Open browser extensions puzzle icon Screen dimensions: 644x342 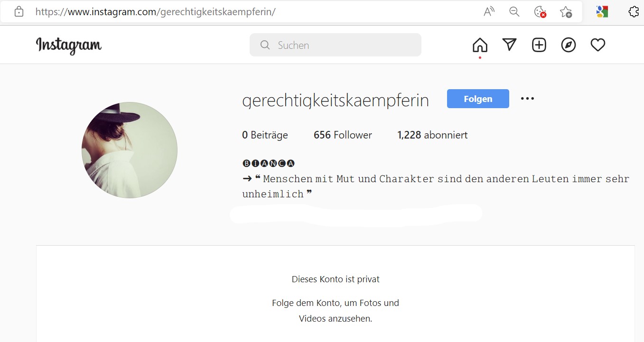[x=634, y=12]
